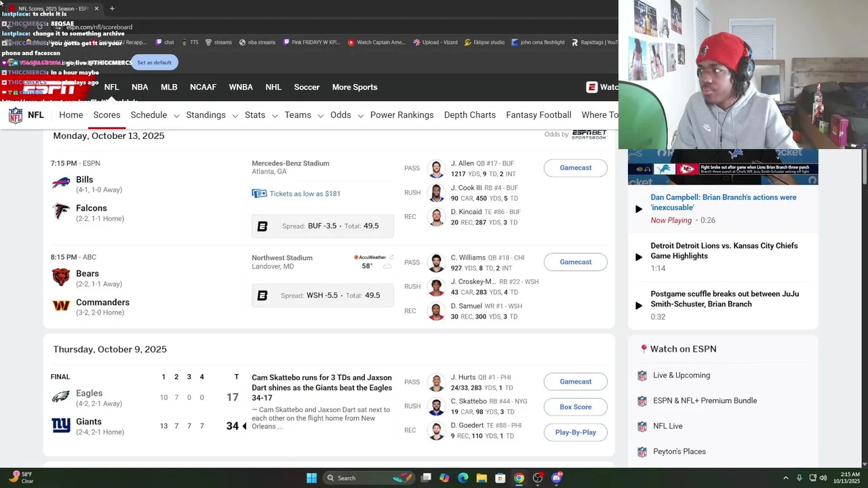Open a new browser tab
The width and height of the screenshot is (868, 488).
[x=112, y=9]
